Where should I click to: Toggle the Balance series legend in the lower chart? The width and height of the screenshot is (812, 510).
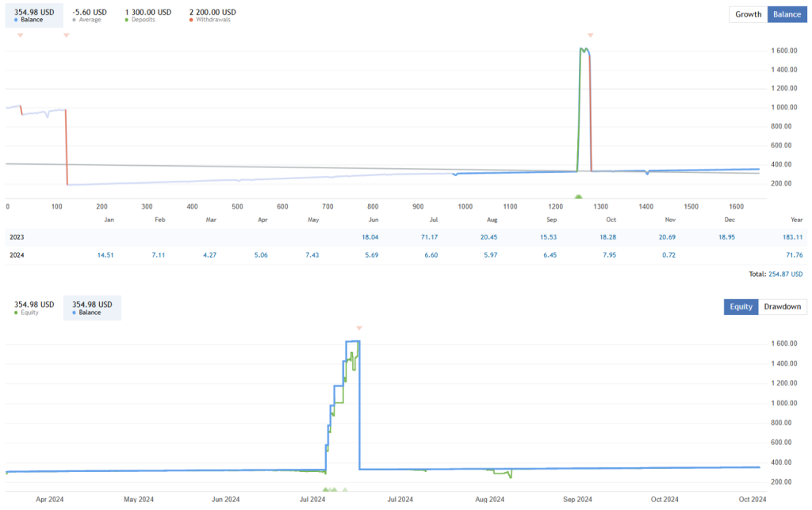[92, 308]
